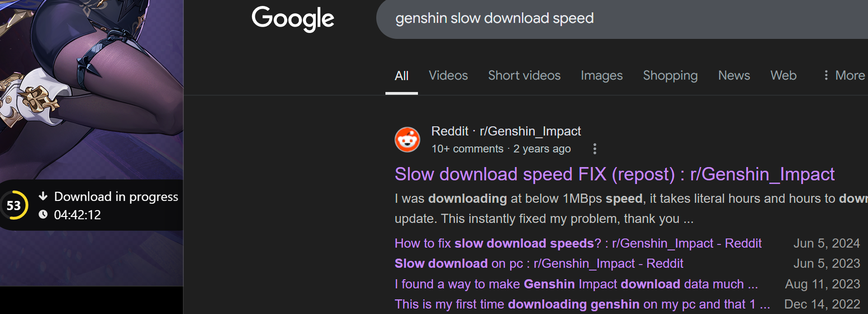Click the r/Genshin_Impact source label
The height and width of the screenshot is (314, 868).
coord(530,131)
